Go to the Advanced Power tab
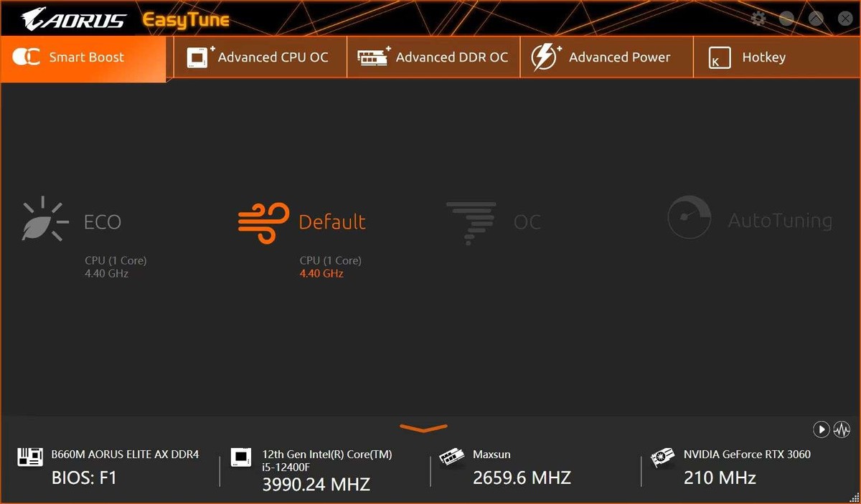The height and width of the screenshot is (504, 861). point(606,57)
